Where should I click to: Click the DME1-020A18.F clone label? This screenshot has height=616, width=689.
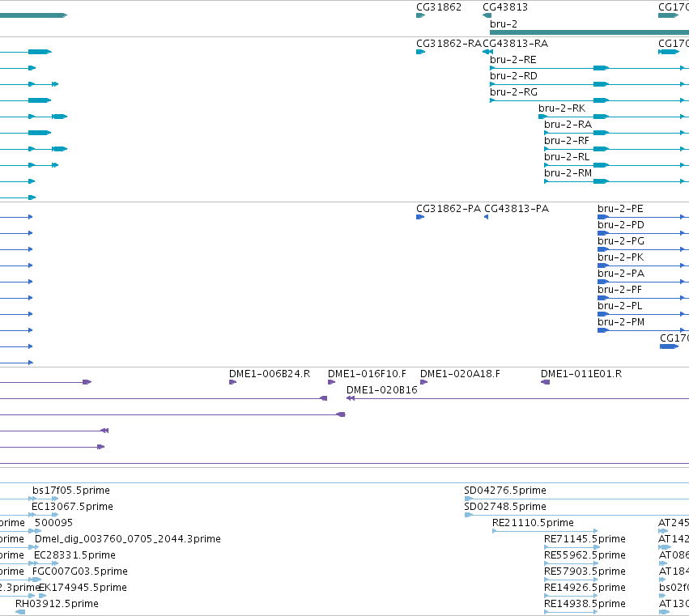(x=460, y=374)
